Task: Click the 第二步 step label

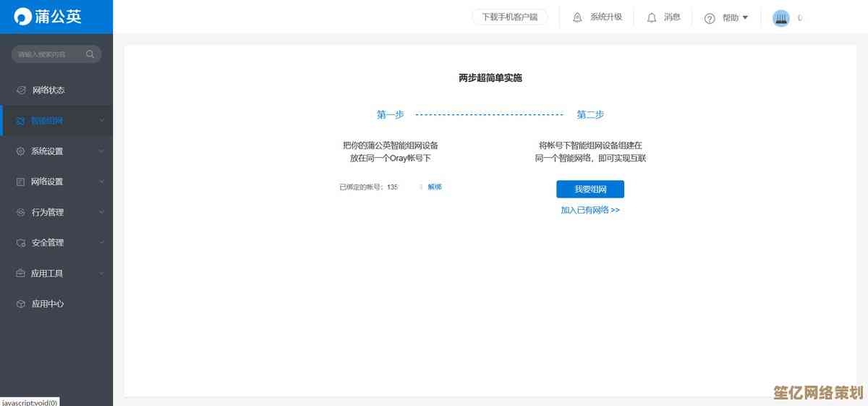Action: [590, 114]
